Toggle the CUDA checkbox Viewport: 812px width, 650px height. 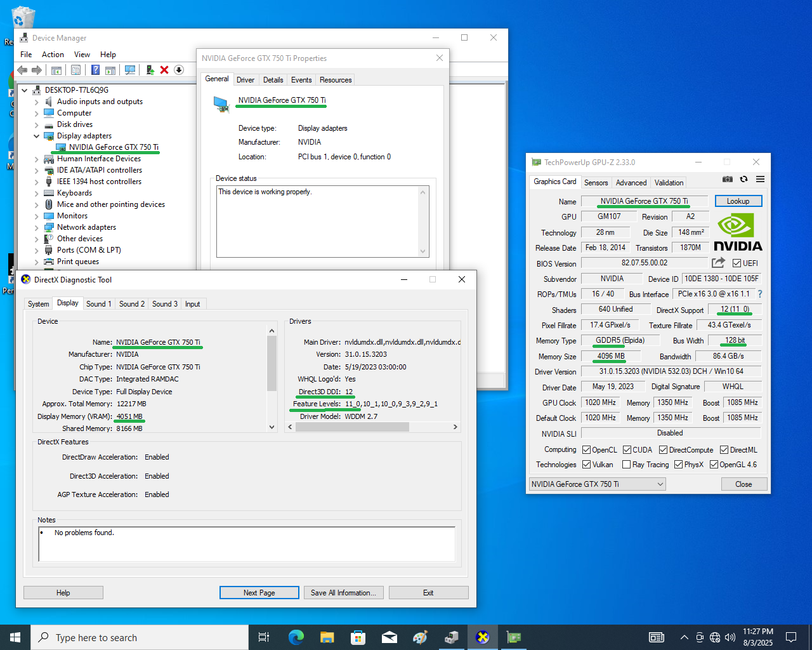pyautogui.click(x=627, y=450)
